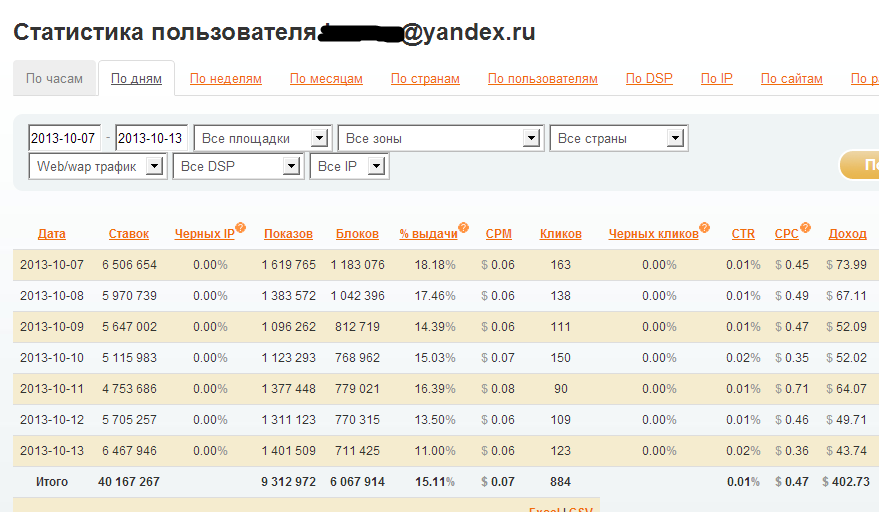Expand the Все зоны dropdown

click(441, 138)
